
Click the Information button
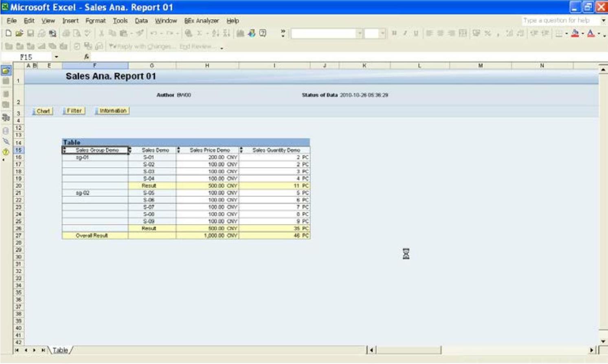tap(112, 111)
